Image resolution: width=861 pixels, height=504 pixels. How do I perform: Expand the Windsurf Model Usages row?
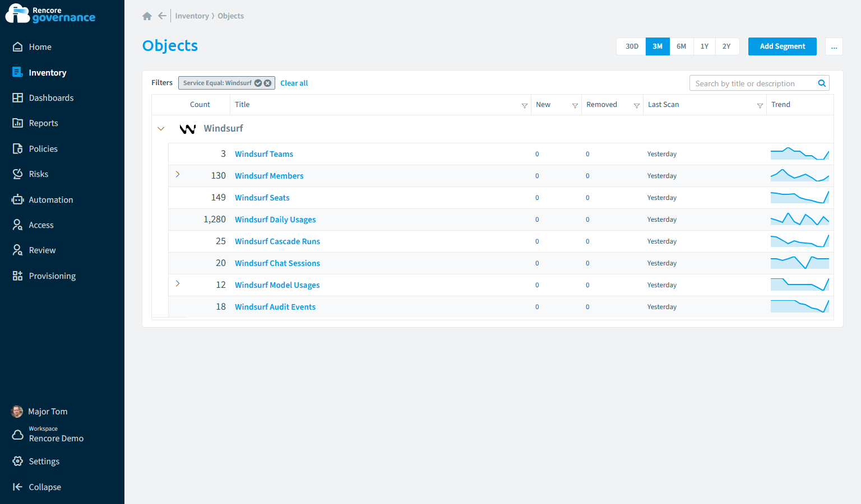[178, 284]
